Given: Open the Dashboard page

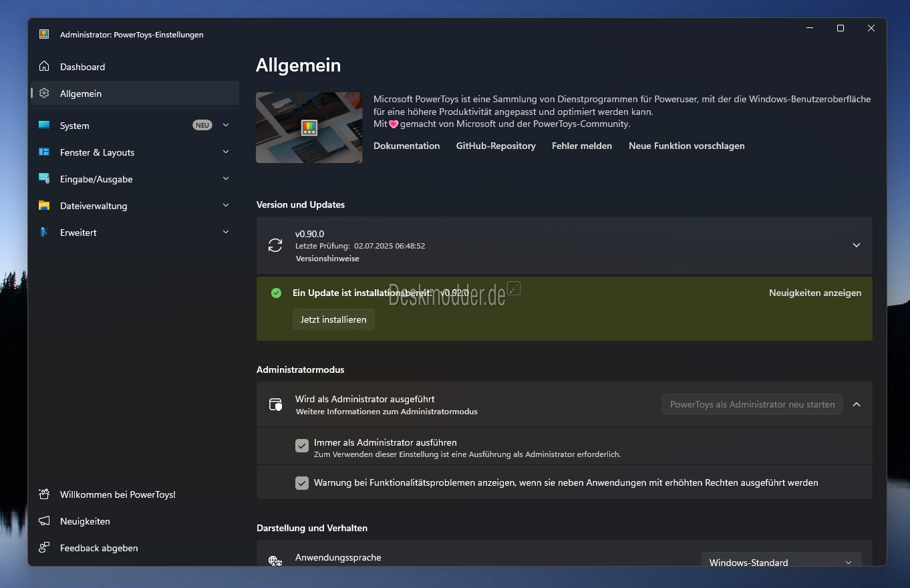Looking at the screenshot, I should (135, 67).
